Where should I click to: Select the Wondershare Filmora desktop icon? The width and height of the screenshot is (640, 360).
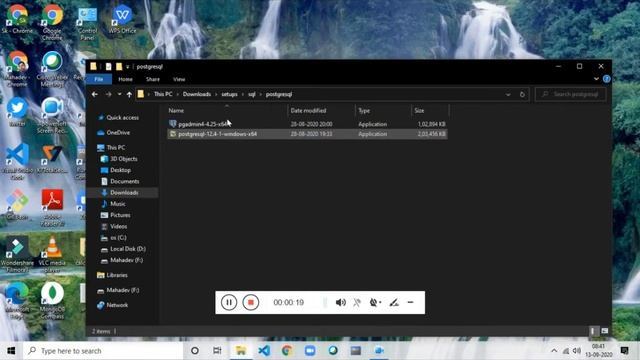click(x=17, y=254)
